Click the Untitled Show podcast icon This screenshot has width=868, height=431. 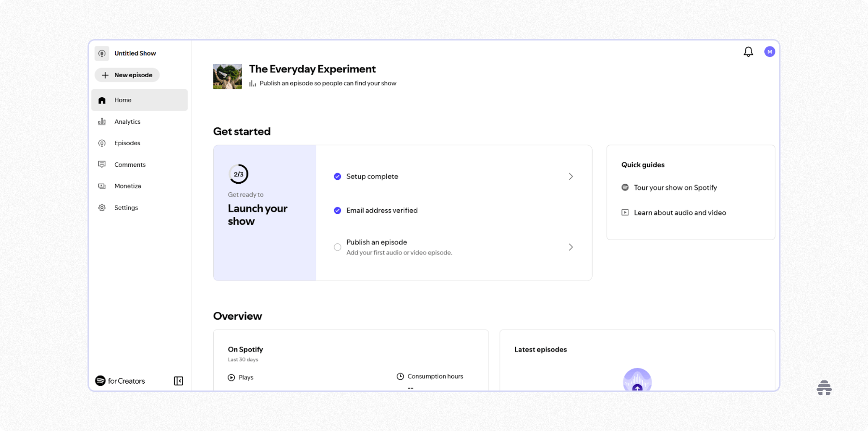tap(102, 54)
